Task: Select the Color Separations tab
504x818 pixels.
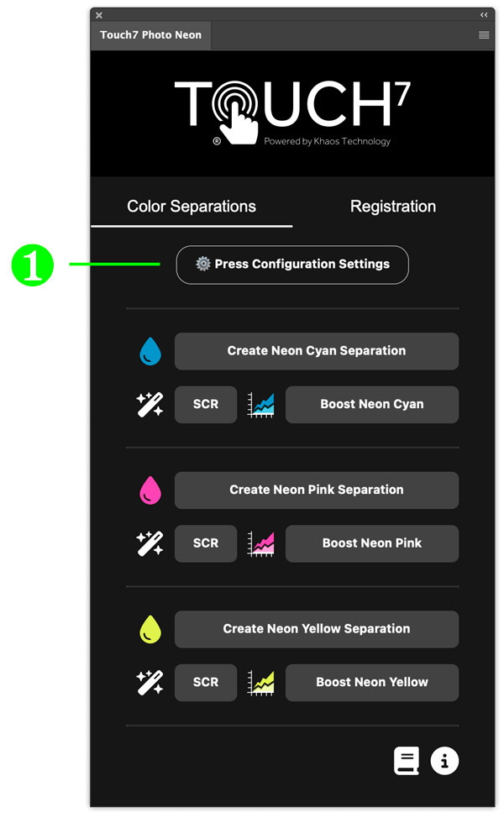Action: 192,206
